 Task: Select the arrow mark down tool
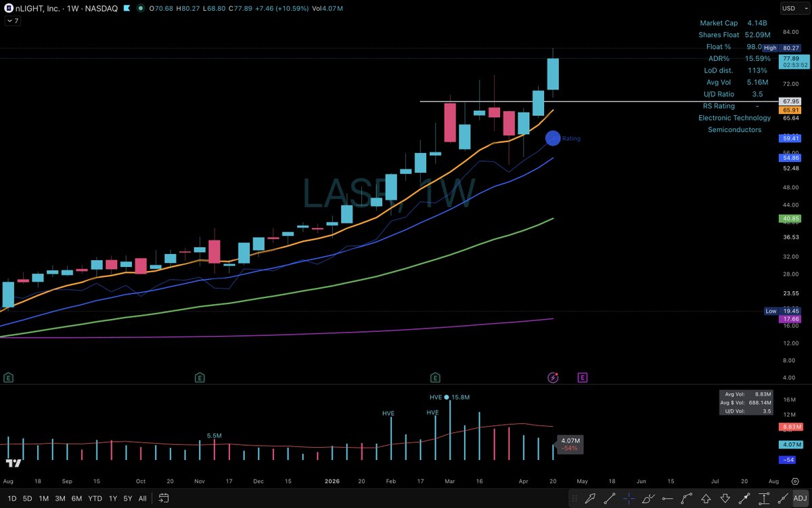tap(725, 499)
